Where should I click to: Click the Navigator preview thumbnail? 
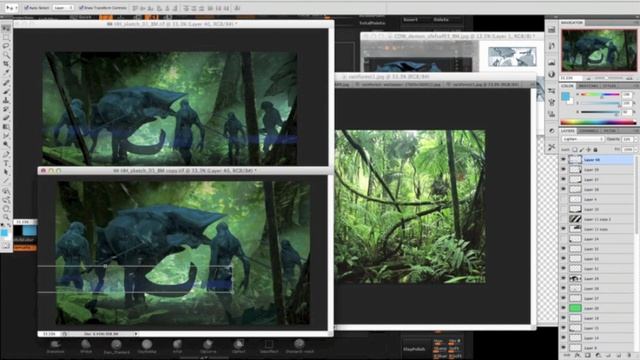pyautogui.click(x=599, y=50)
